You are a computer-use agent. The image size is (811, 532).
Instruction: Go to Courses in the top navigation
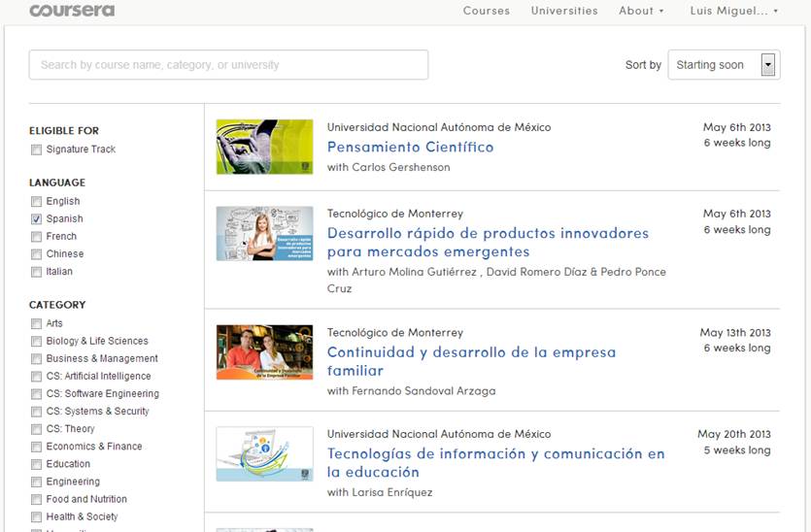pos(486,11)
